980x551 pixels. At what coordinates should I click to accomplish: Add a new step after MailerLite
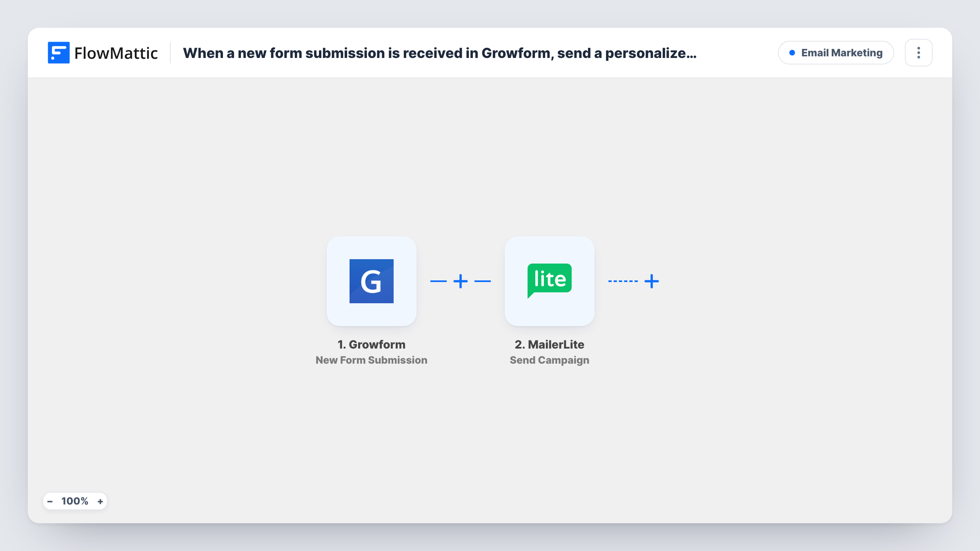pyautogui.click(x=651, y=281)
